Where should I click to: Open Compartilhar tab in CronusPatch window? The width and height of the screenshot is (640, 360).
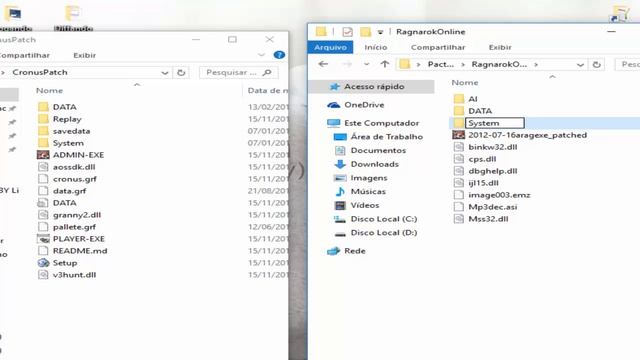[x=24, y=55]
